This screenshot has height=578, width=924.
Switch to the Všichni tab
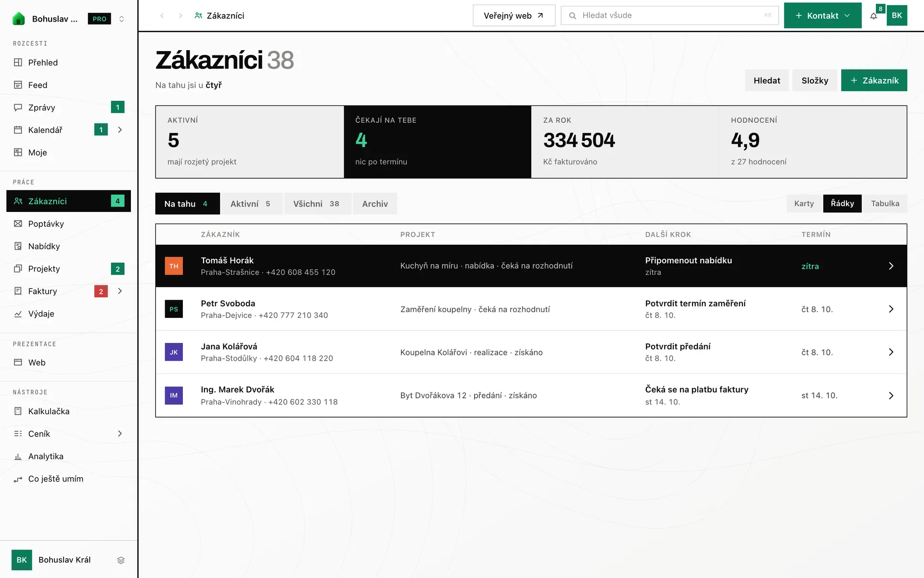tap(318, 204)
